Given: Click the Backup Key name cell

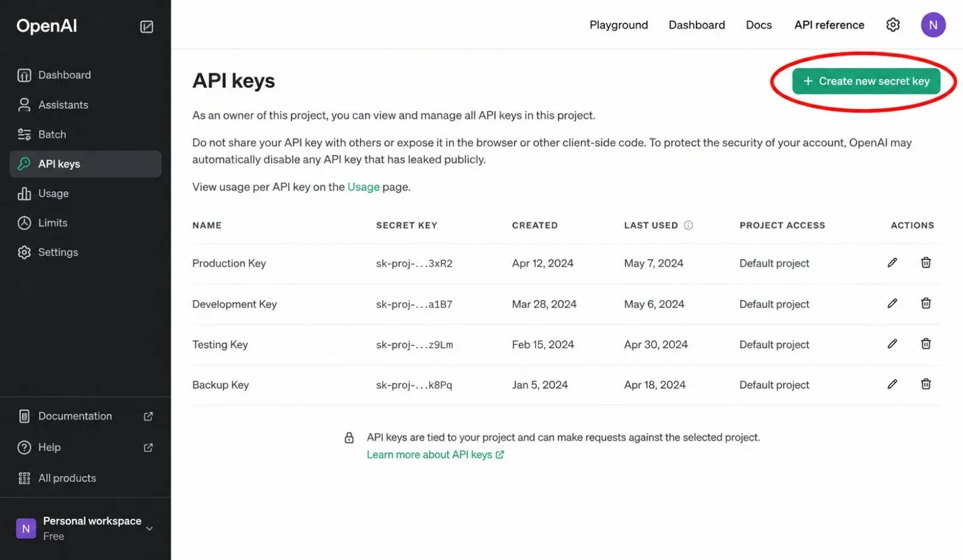Looking at the screenshot, I should (220, 385).
